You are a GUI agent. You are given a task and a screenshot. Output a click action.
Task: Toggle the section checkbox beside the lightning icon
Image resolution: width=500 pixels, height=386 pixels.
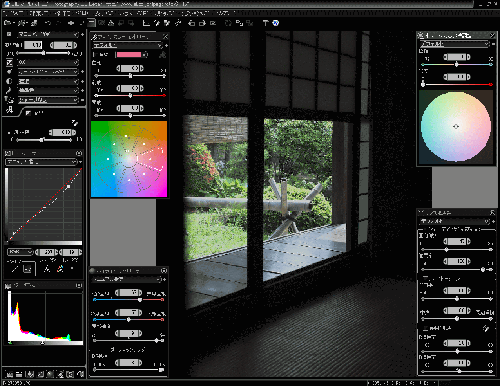[x=426, y=328]
